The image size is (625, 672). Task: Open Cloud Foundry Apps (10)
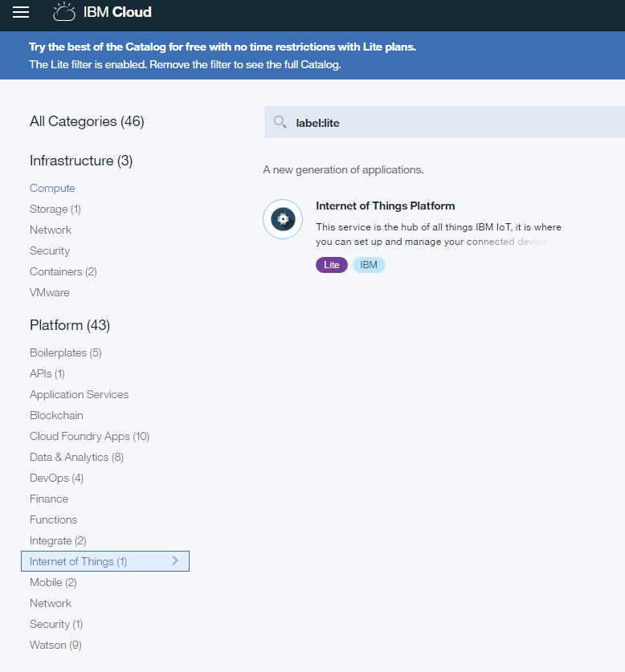point(89,436)
